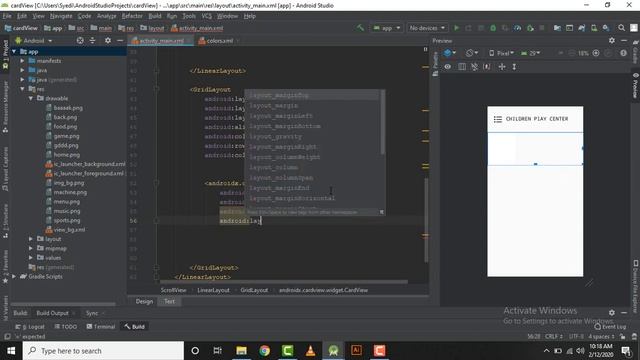Click GridLayout in the breadcrumb bar

tap(254, 290)
